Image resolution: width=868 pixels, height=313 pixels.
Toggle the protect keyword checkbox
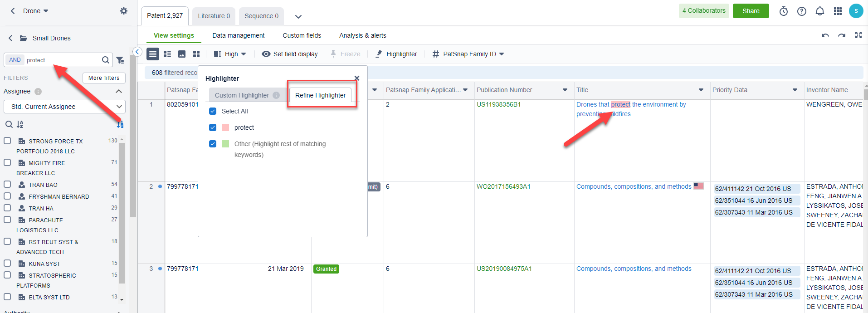point(213,127)
